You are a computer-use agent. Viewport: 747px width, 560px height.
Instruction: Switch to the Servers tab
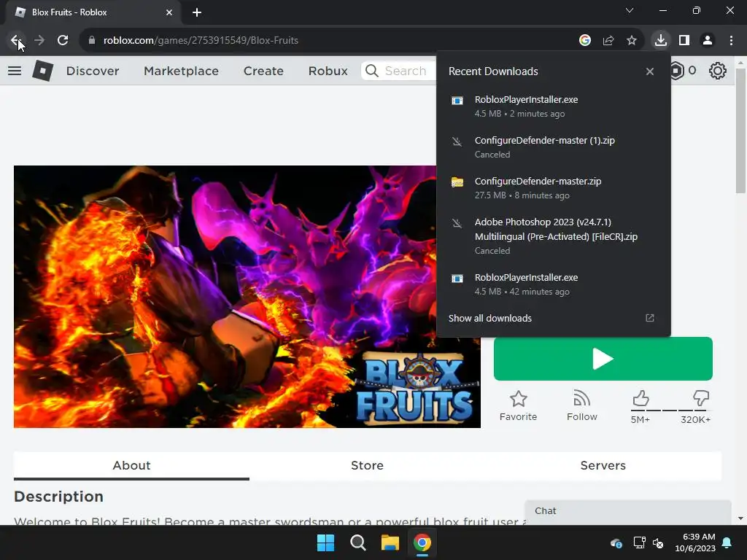603,466
